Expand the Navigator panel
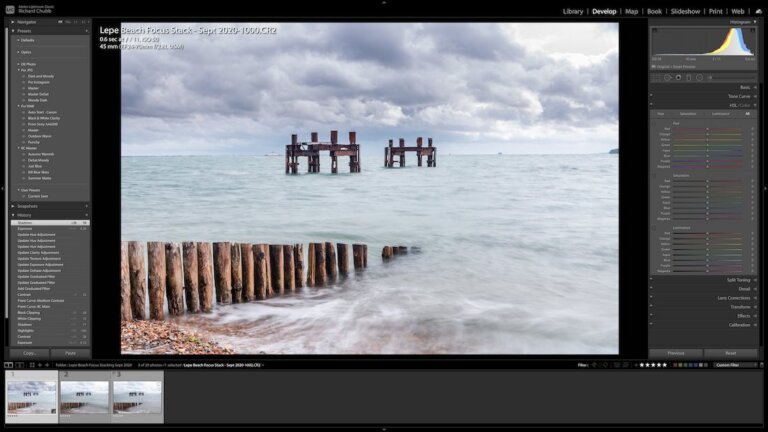Screen dimensions: 768x432 tap(13, 22)
